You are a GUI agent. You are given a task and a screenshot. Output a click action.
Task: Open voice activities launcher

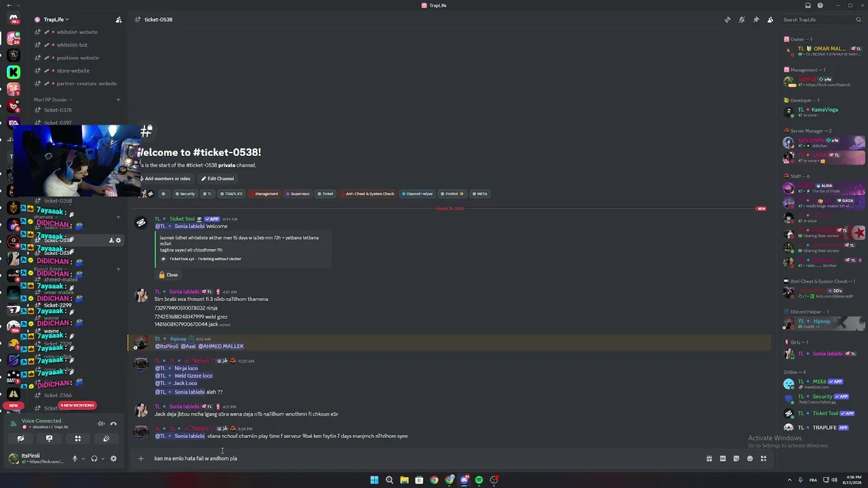[x=77, y=439]
